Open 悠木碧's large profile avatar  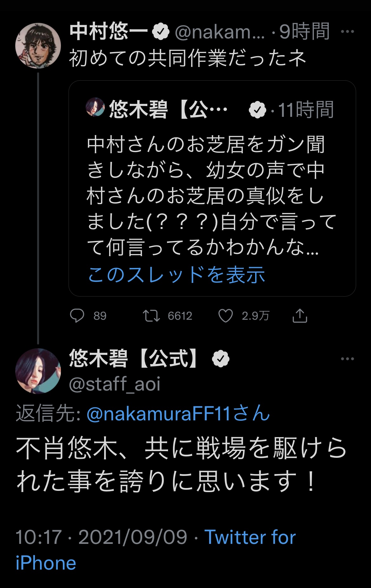tap(38, 371)
